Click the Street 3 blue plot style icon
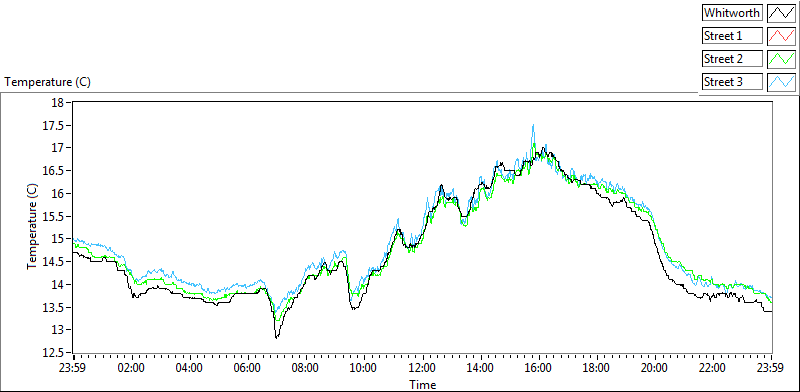The height and width of the screenshot is (392, 800). tap(781, 82)
